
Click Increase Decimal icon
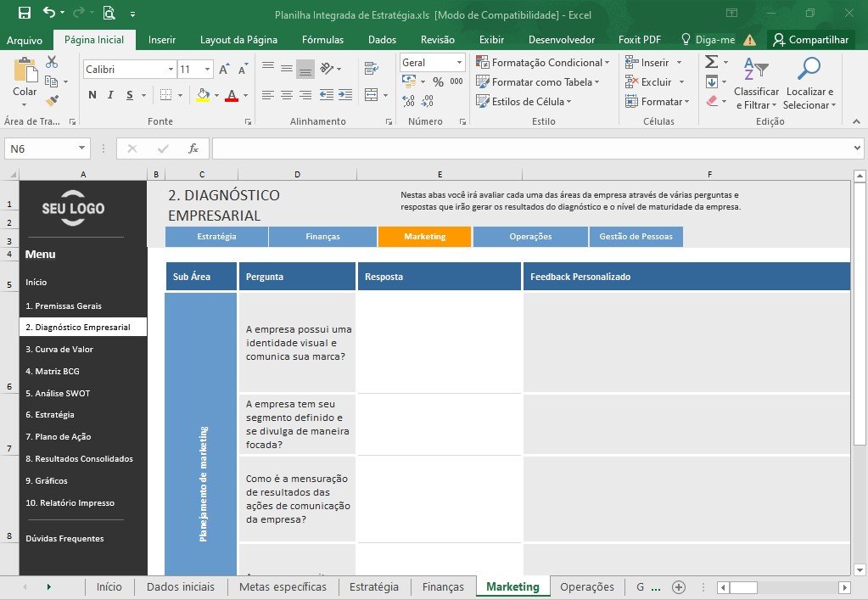408,101
